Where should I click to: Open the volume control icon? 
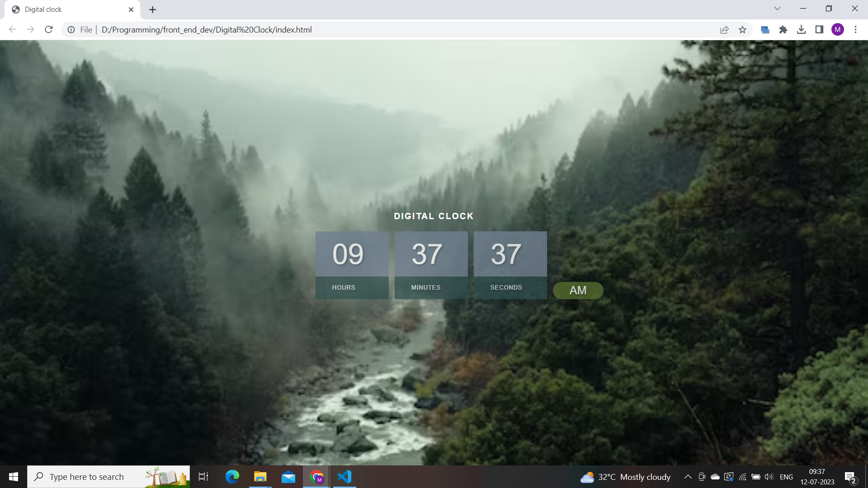point(769,477)
